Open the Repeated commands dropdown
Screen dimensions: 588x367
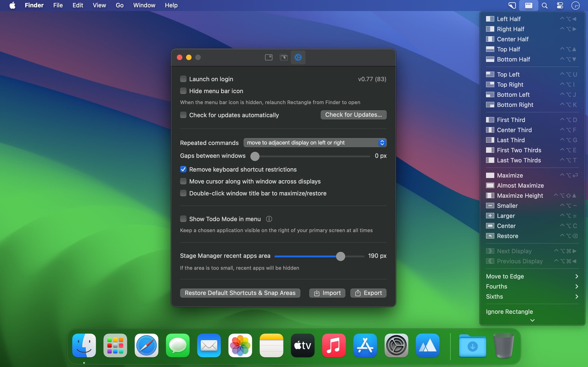pos(315,143)
